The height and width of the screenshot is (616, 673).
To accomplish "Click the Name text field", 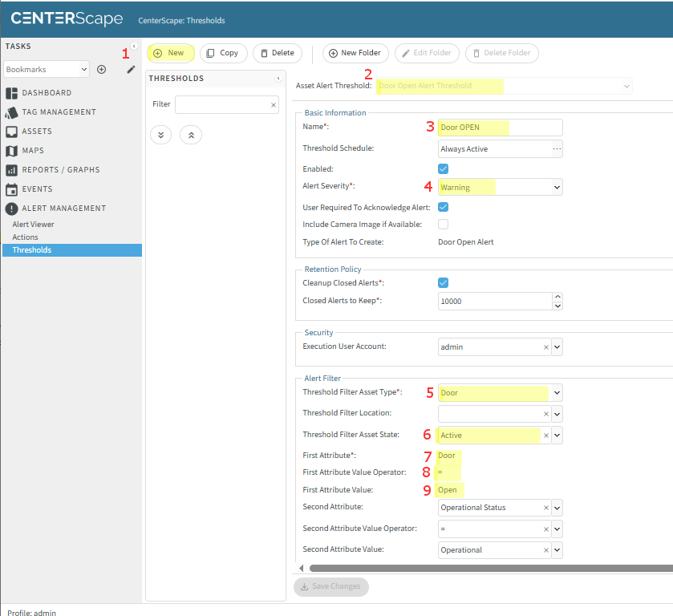I will click(500, 128).
